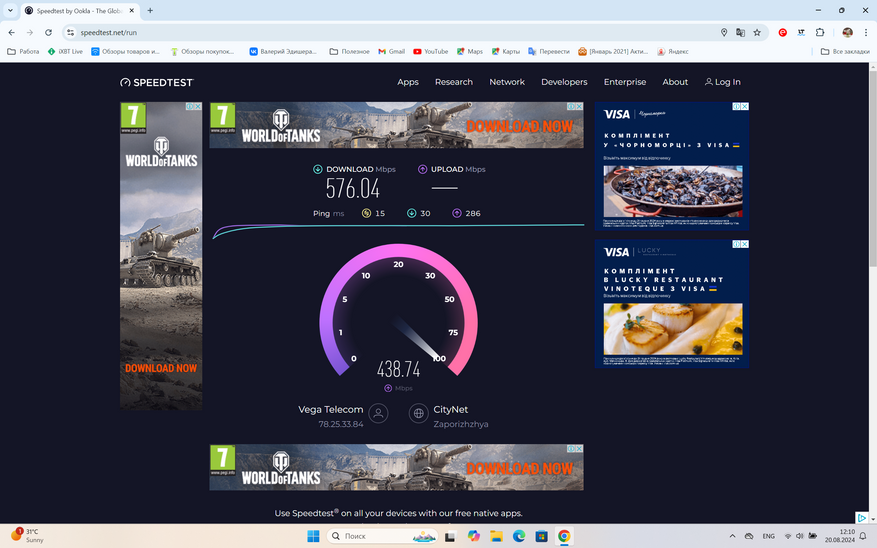
Task: Open the Developers menu item
Action: pos(564,82)
